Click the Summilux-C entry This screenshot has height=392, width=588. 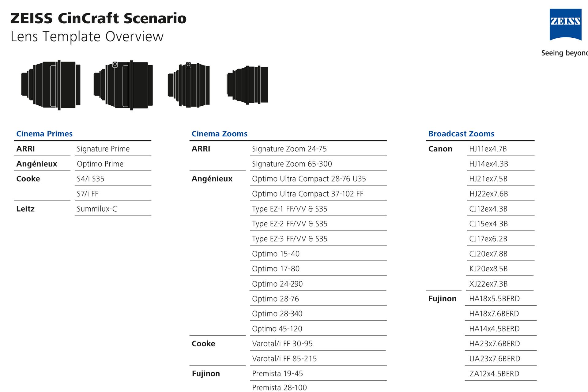[x=97, y=209]
